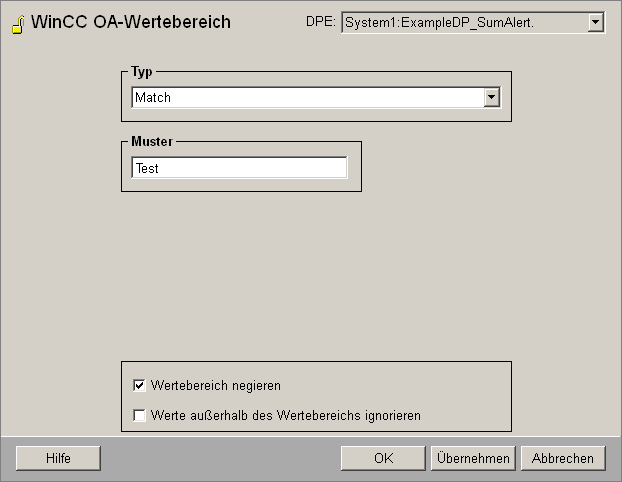Viewport: 622px width, 482px height.
Task: Open the DPE dropdown arrow
Action: coord(595,22)
